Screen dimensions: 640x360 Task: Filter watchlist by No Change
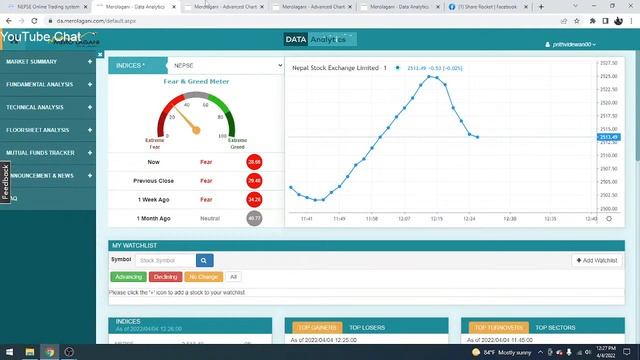pos(204,277)
